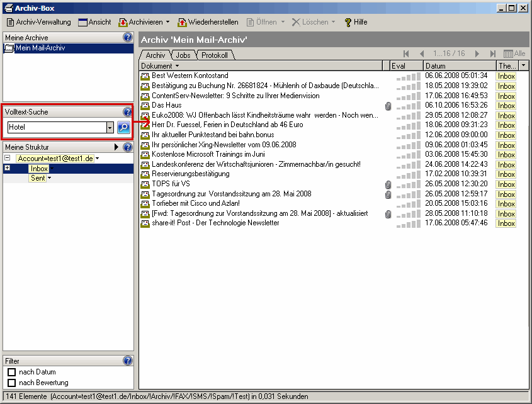This screenshot has height=404, width=532.
Task: Collapse the Account=test1@test1.de tree node
Action: click(7, 159)
